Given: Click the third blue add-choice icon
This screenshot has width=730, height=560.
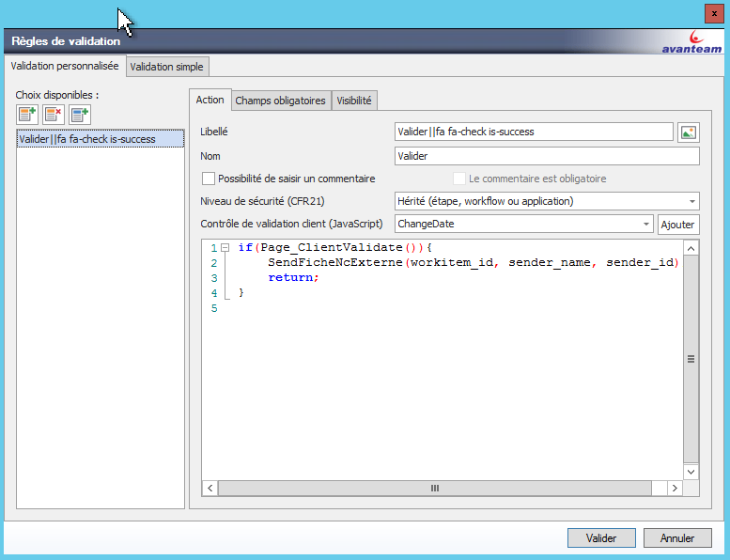Looking at the screenshot, I should pyautogui.click(x=80, y=115).
